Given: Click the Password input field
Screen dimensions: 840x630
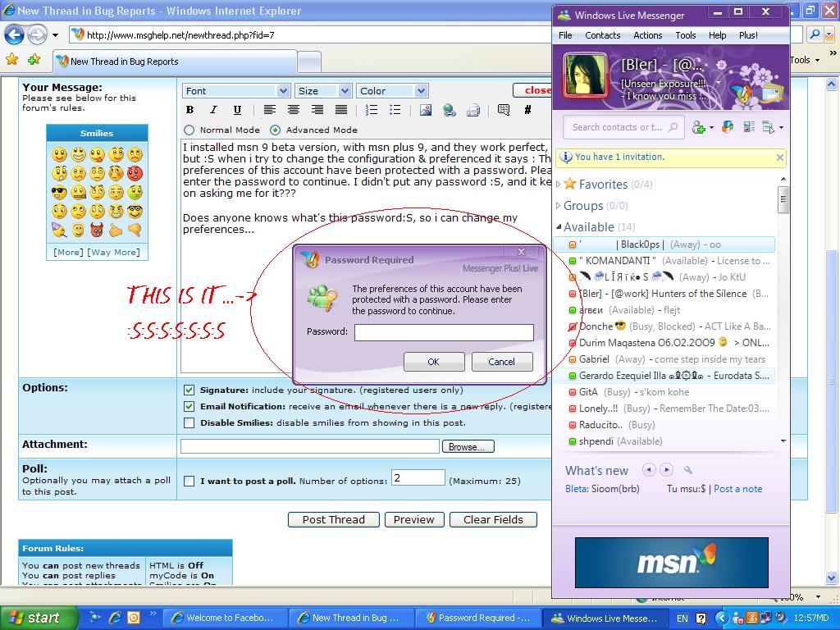Looking at the screenshot, I should tap(444, 332).
